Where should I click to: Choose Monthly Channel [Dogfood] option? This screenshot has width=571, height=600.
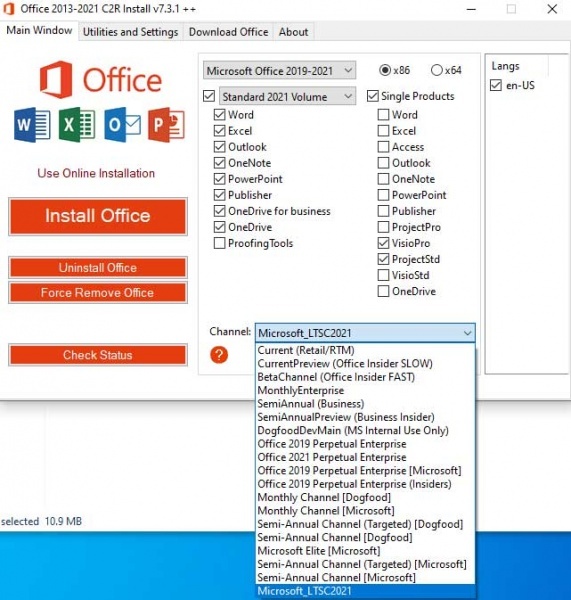click(x=365, y=497)
